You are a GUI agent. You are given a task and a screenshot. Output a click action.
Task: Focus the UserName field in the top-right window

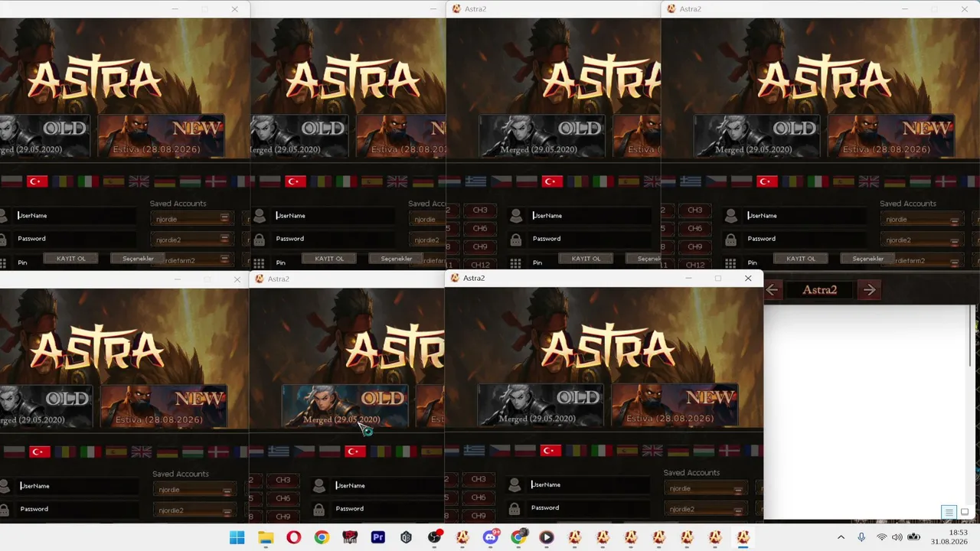[805, 216]
